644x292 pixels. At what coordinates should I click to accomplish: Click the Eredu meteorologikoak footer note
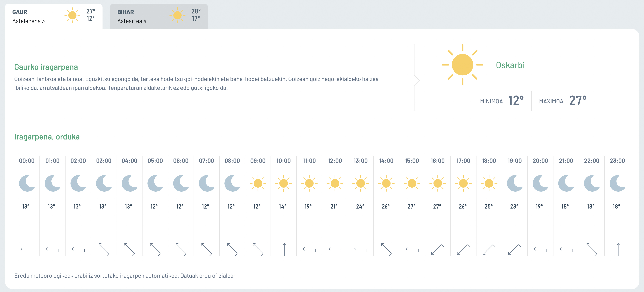(125, 276)
